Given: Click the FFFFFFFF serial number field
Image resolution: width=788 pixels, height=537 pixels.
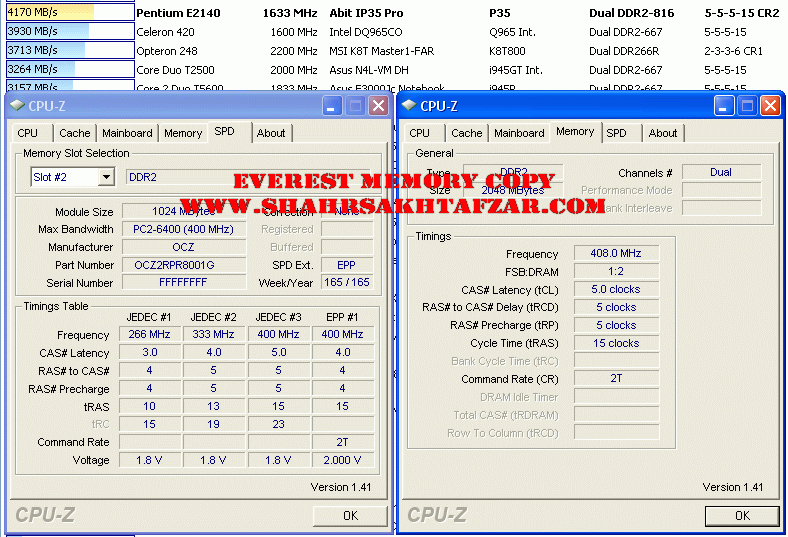Looking at the screenshot, I should (183, 282).
